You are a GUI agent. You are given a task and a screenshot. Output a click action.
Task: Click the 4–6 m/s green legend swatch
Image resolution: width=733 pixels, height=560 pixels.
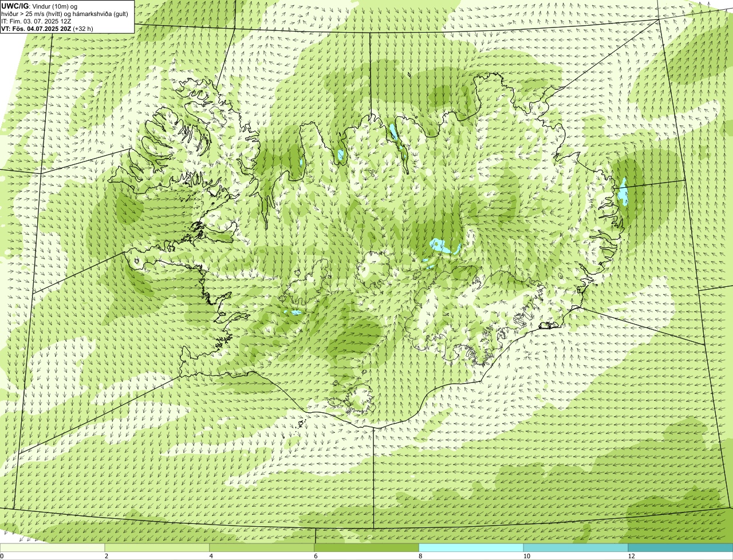tap(262, 548)
